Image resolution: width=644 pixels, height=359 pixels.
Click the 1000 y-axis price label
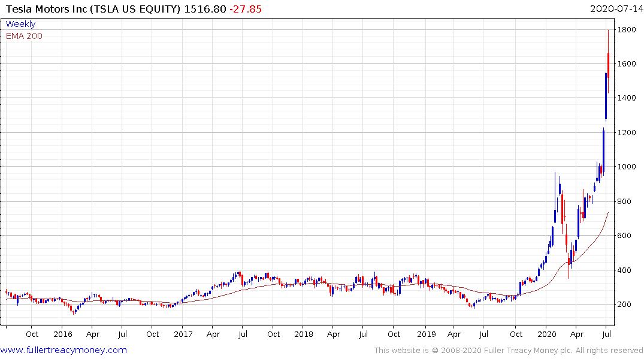pyautogui.click(x=627, y=167)
